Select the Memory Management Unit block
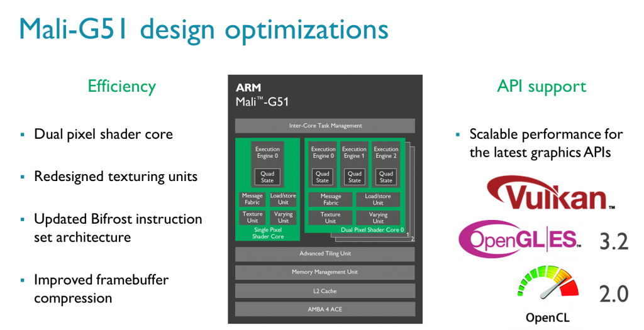The image size is (644, 330). (325, 272)
